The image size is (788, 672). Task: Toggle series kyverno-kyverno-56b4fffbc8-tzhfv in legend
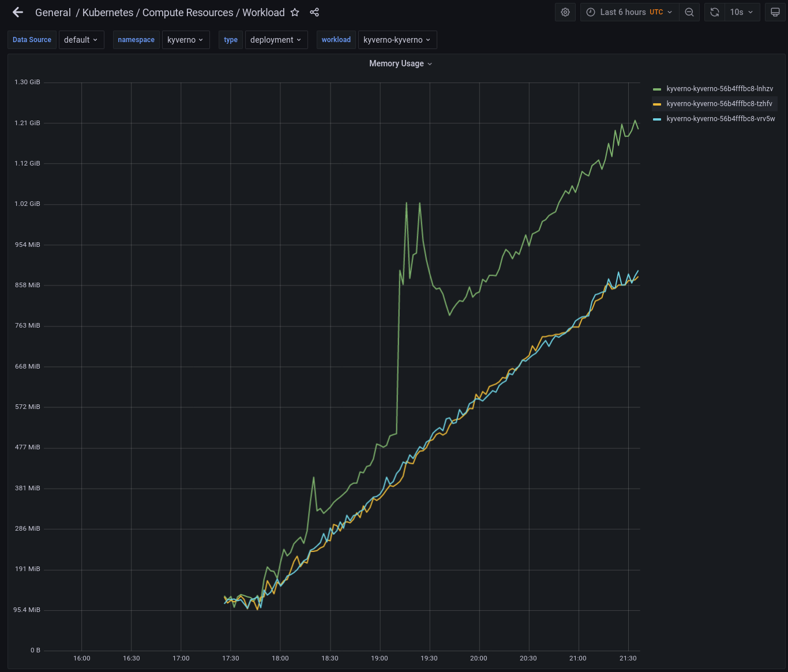(719, 104)
